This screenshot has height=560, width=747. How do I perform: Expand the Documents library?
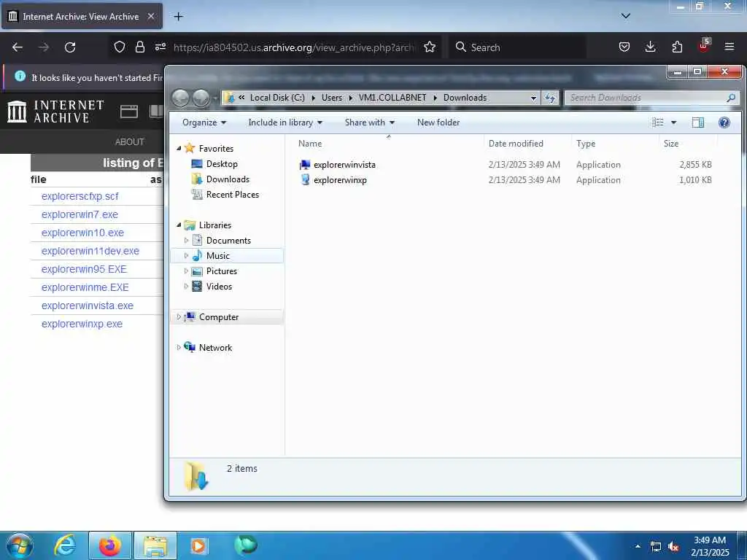tap(186, 241)
